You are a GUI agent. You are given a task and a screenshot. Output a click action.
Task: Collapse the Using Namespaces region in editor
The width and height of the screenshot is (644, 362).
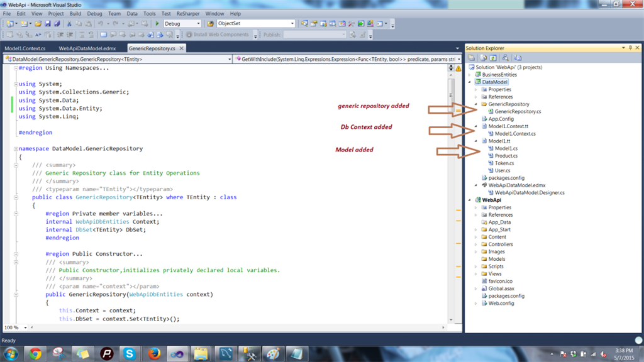[16, 67]
